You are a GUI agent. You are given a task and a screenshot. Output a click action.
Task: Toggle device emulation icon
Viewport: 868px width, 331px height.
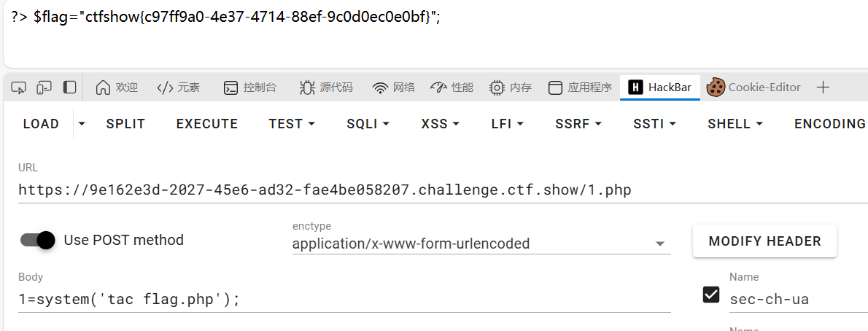click(x=44, y=87)
